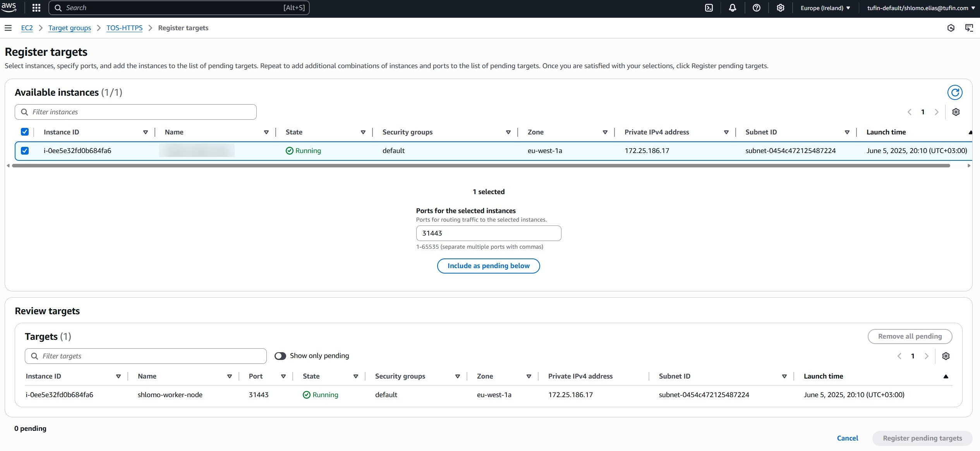This screenshot has width=980, height=451.
Task: Open the help question mark icon
Action: point(756,8)
